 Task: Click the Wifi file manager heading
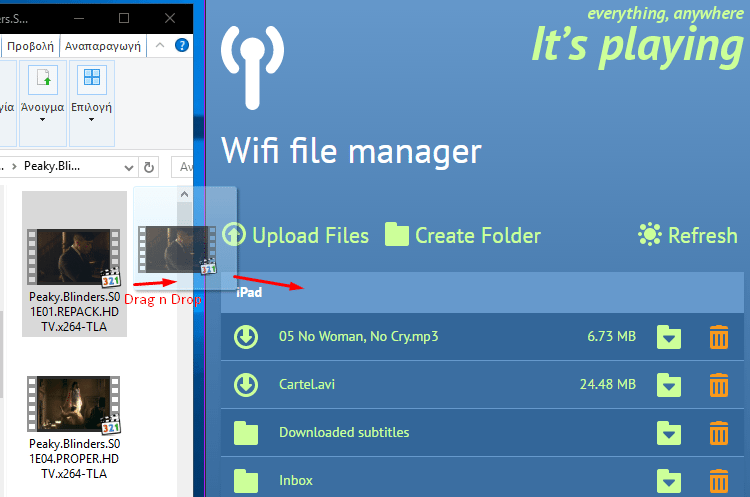[x=352, y=151]
